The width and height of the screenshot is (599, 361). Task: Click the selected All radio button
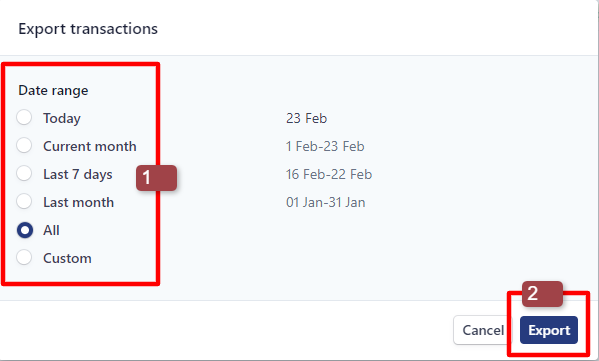(25, 230)
